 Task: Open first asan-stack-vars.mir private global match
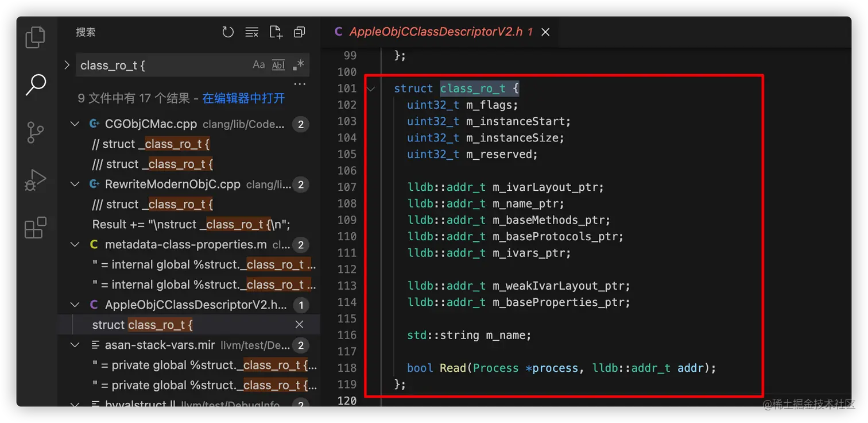tap(204, 365)
